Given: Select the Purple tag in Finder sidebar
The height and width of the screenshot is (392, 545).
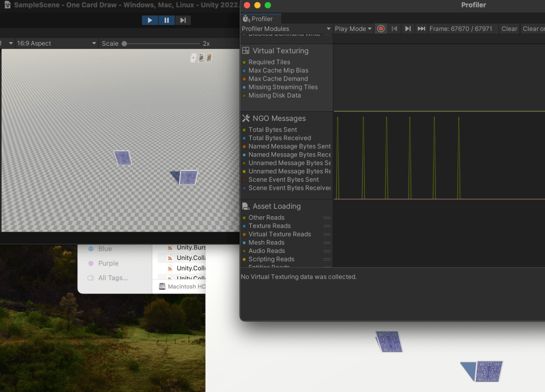Looking at the screenshot, I should (108, 263).
